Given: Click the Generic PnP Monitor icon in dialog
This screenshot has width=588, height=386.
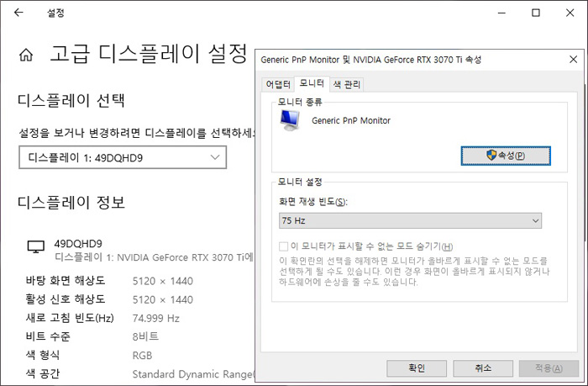Looking at the screenshot, I should pos(291,123).
